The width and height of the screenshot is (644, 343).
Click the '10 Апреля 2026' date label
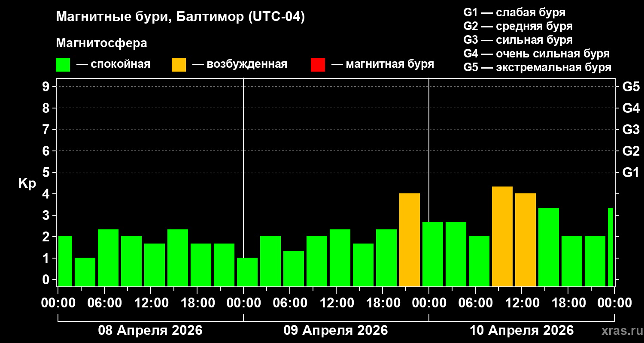pyautogui.click(x=522, y=331)
